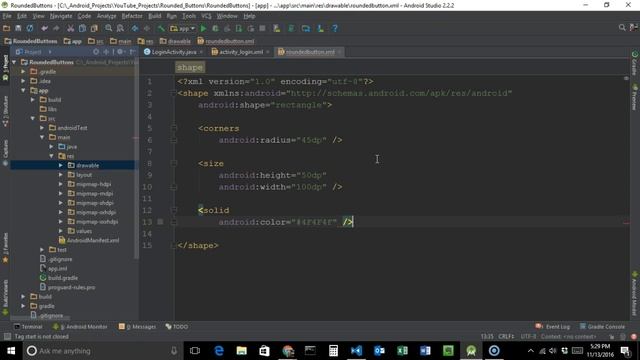
Task: Click the Replace toolbar icon
Action: pos(120,28)
